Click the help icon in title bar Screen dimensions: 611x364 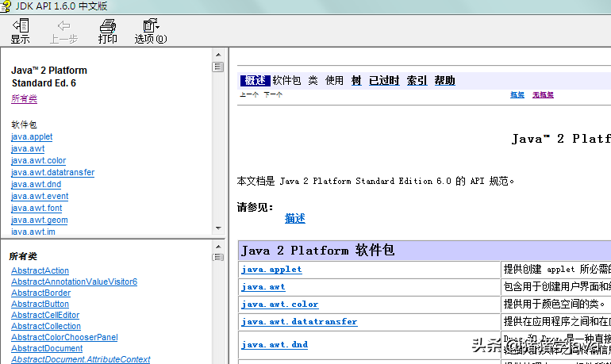pos(6,6)
